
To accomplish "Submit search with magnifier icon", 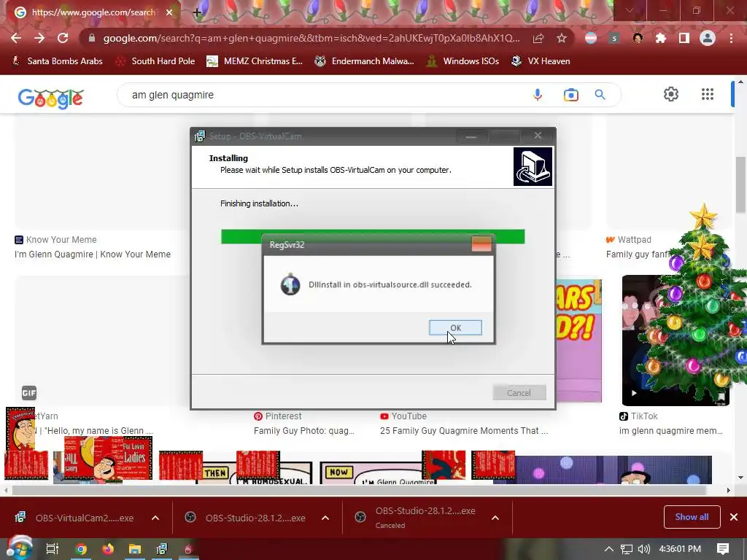I will click(600, 95).
